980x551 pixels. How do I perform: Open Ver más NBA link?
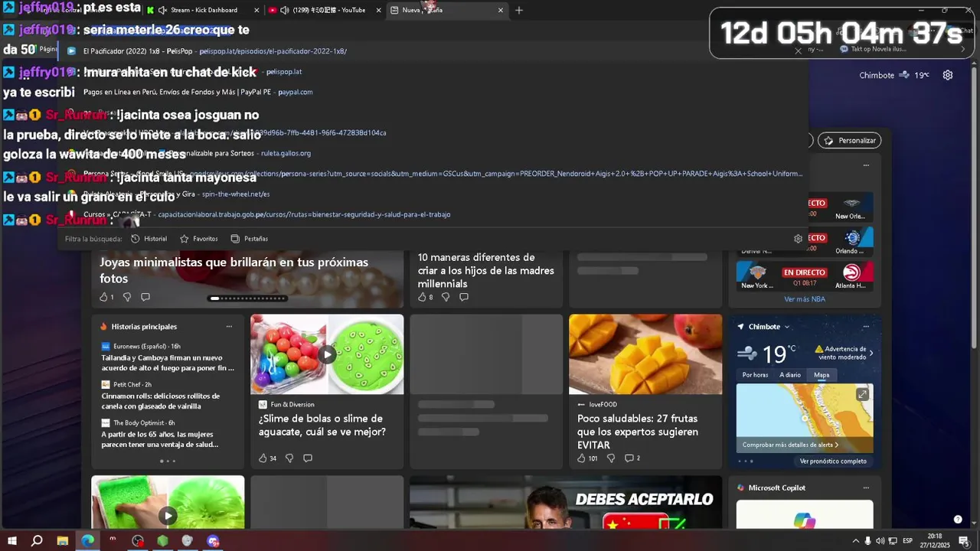tap(805, 299)
